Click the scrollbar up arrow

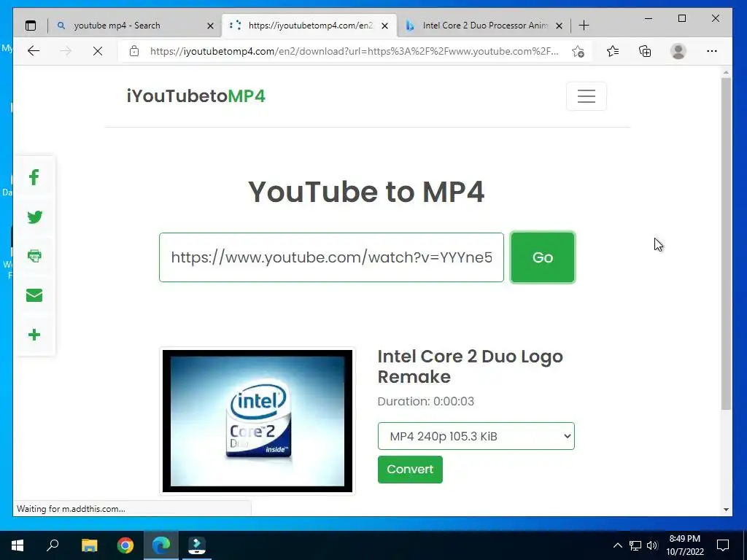(x=726, y=73)
